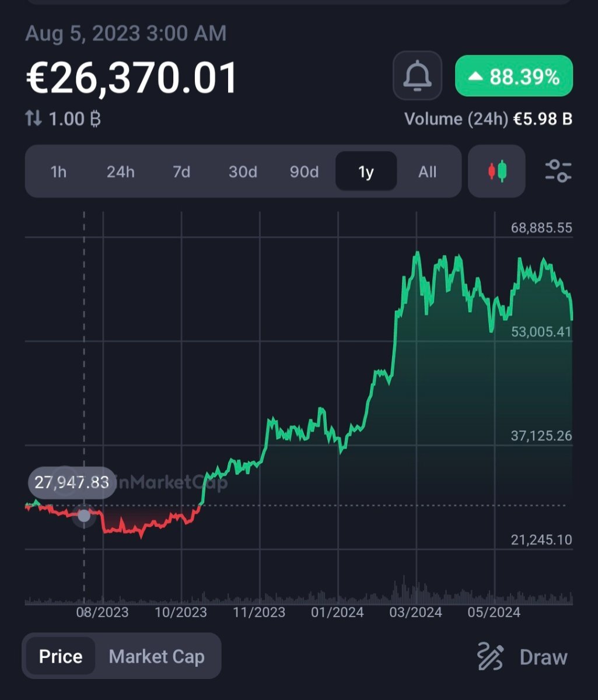Select the 24h time range
Image resolution: width=598 pixels, height=700 pixels.
(120, 172)
